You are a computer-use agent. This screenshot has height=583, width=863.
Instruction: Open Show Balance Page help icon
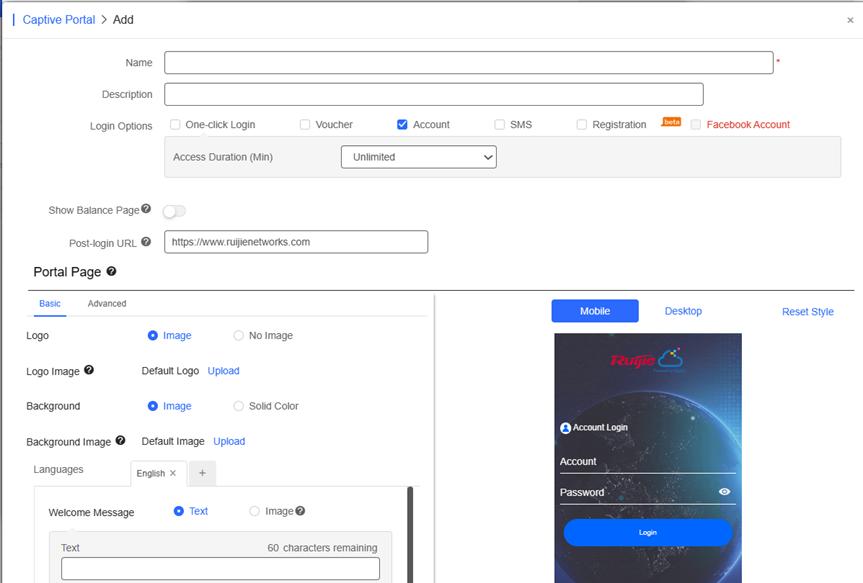(146, 209)
